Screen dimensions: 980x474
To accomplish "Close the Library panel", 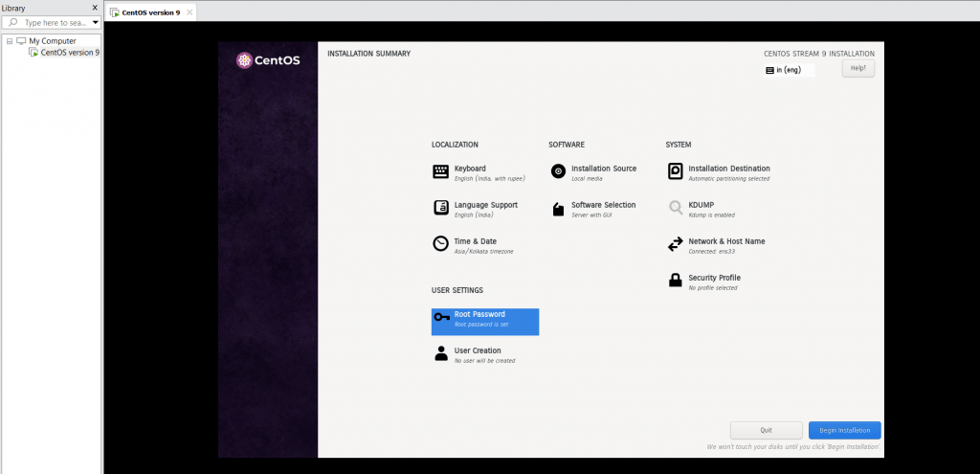I will click(x=95, y=8).
